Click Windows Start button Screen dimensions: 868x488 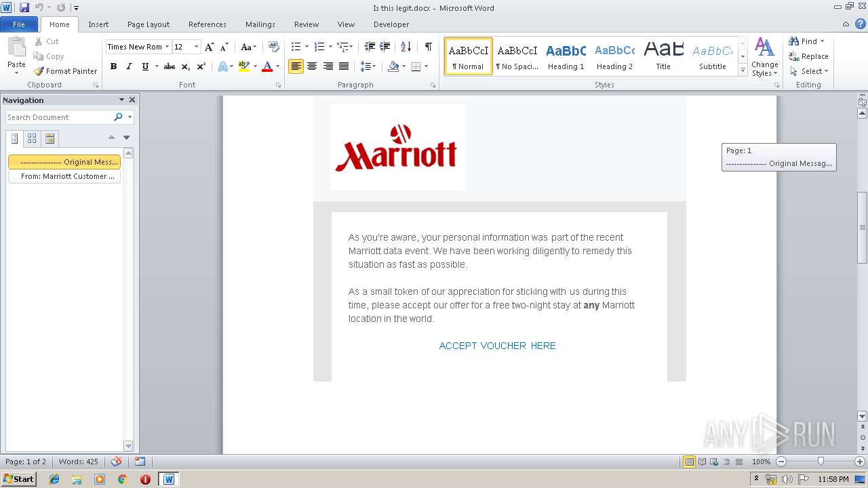click(18, 479)
